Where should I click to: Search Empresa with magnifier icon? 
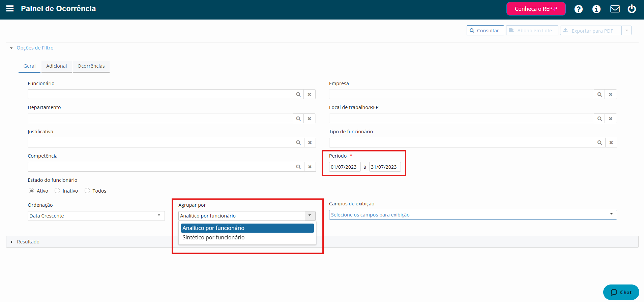point(599,94)
